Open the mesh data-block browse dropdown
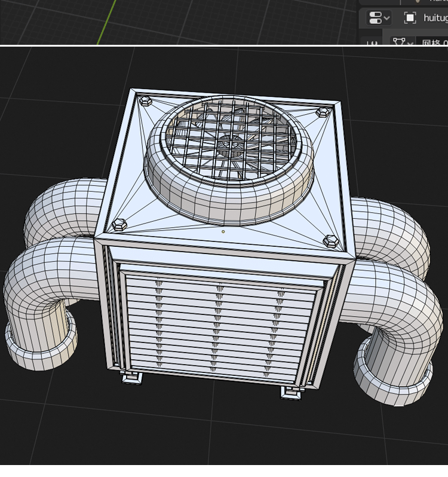 (402, 42)
